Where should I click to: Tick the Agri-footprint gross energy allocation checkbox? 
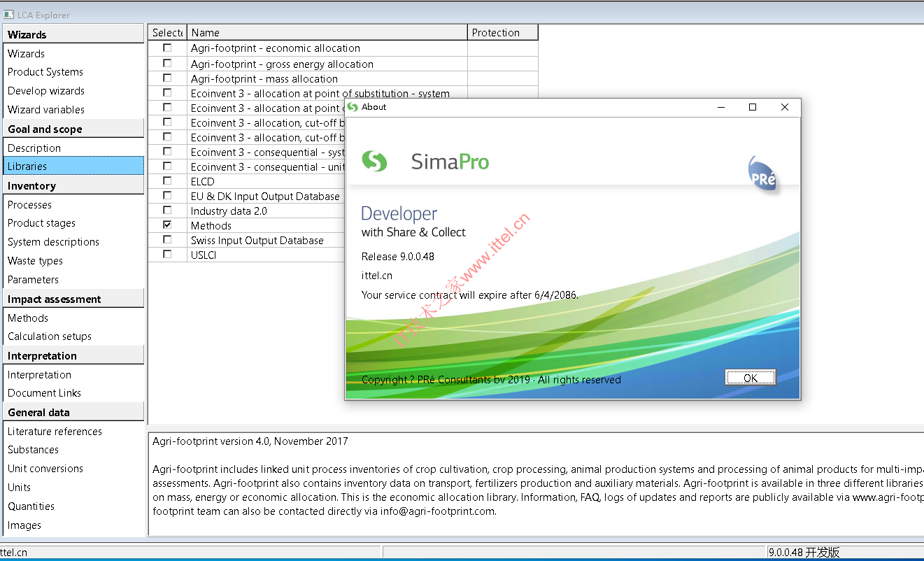pyautogui.click(x=167, y=63)
